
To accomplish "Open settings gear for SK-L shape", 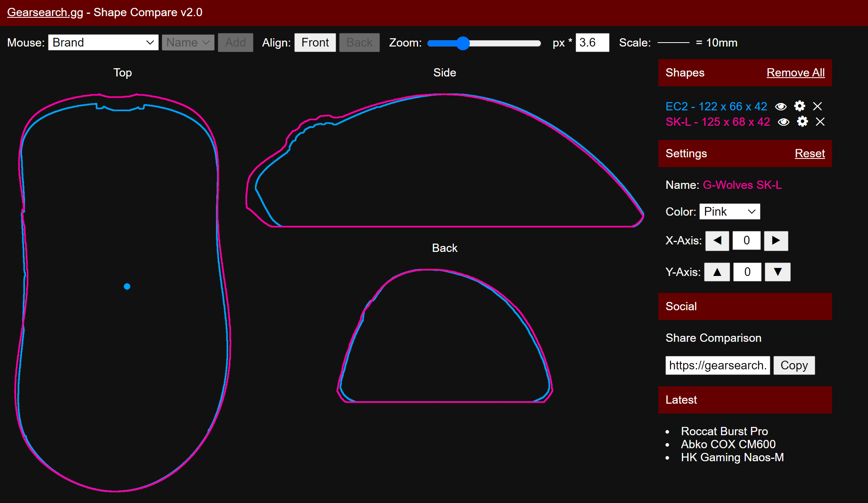I will tap(802, 122).
